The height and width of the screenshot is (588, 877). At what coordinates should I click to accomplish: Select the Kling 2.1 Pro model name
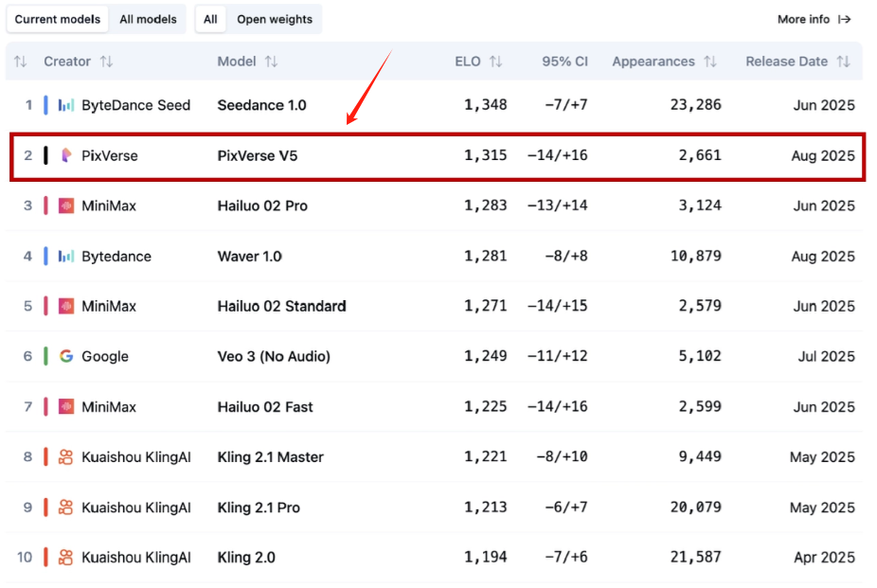(x=259, y=508)
